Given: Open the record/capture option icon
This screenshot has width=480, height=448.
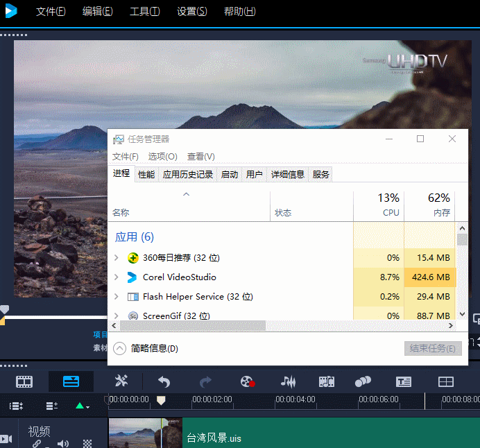Looking at the screenshot, I should (x=247, y=381).
